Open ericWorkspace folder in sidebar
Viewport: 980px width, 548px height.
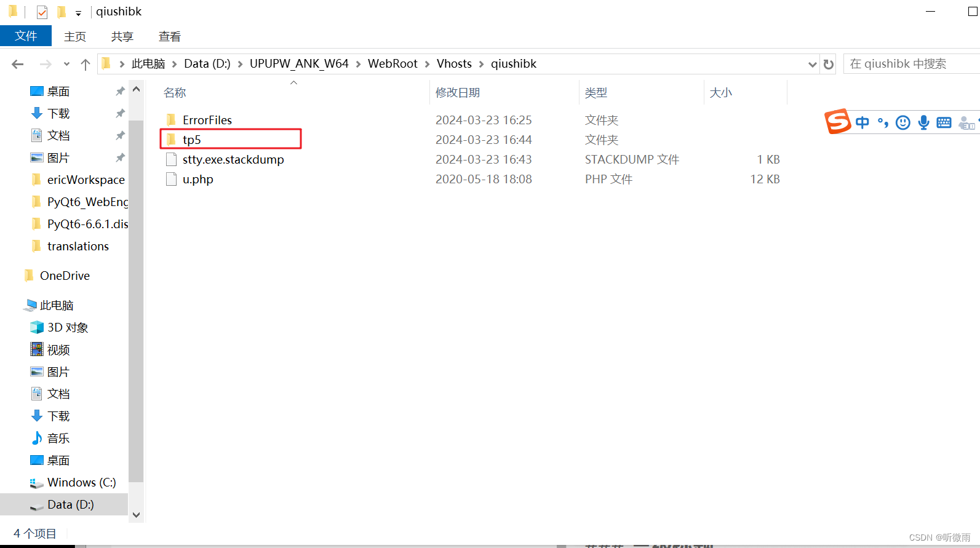86,180
